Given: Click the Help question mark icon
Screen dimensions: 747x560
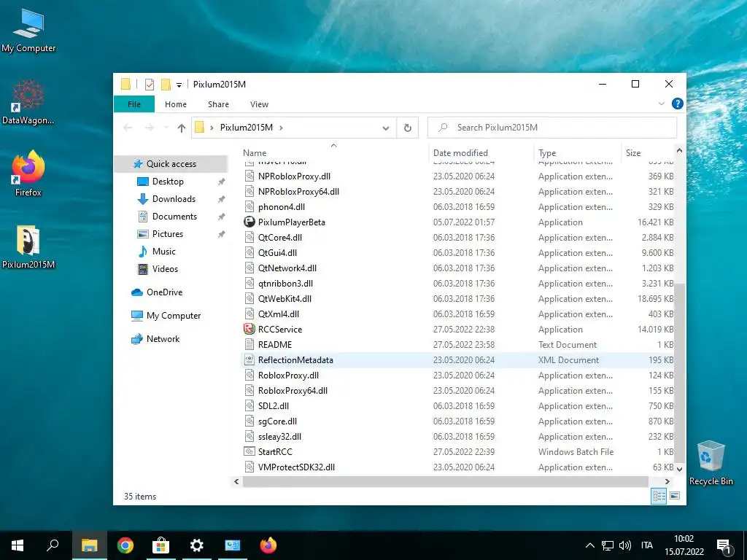Looking at the screenshot, I should pos(677,104).
